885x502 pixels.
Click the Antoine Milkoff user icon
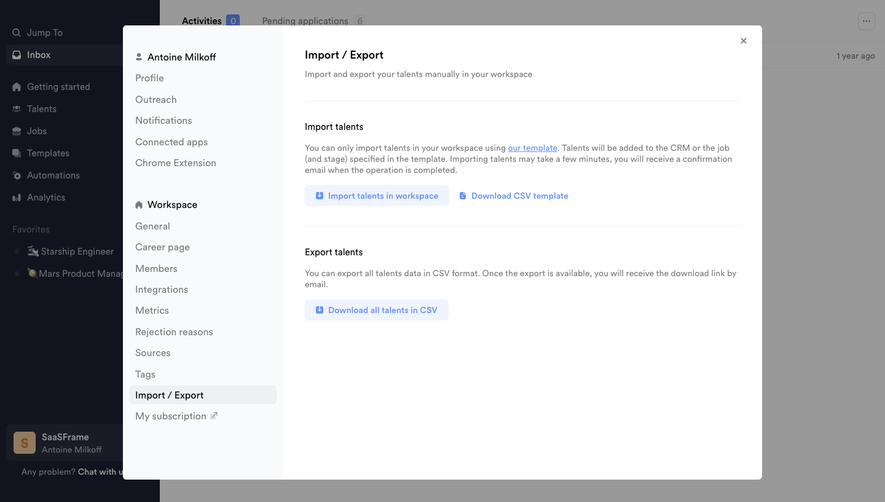(139, 57)
